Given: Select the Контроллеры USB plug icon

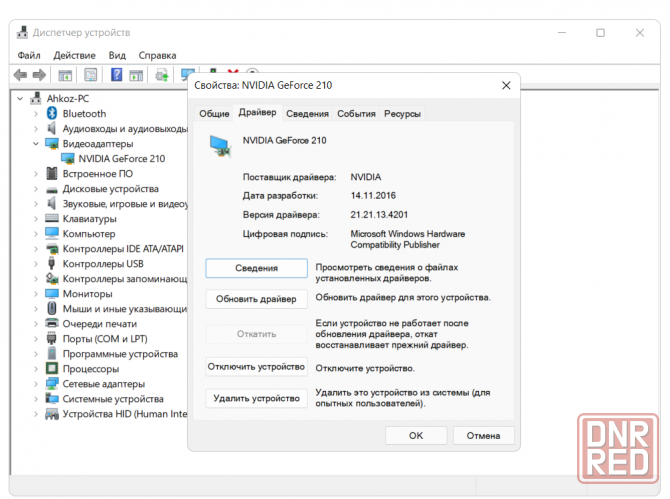Looking at the screenshot, I should tap(52, 264).
